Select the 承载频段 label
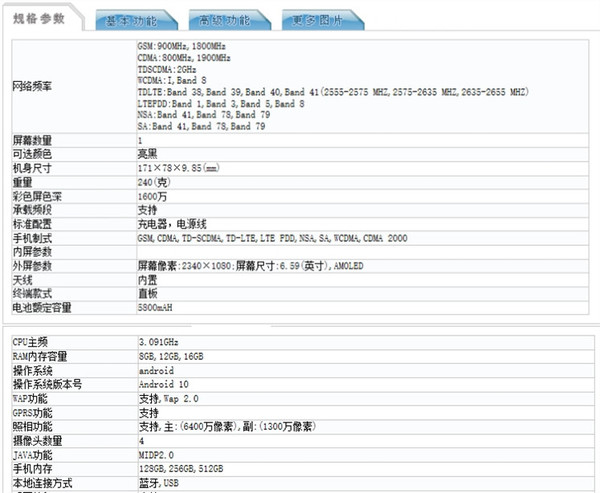Screen dimensions: 600x493 [32, 210]
